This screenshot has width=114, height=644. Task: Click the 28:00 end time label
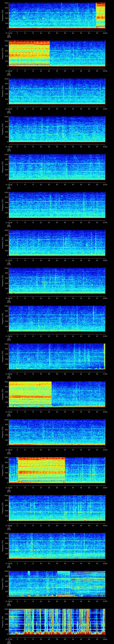105,261
